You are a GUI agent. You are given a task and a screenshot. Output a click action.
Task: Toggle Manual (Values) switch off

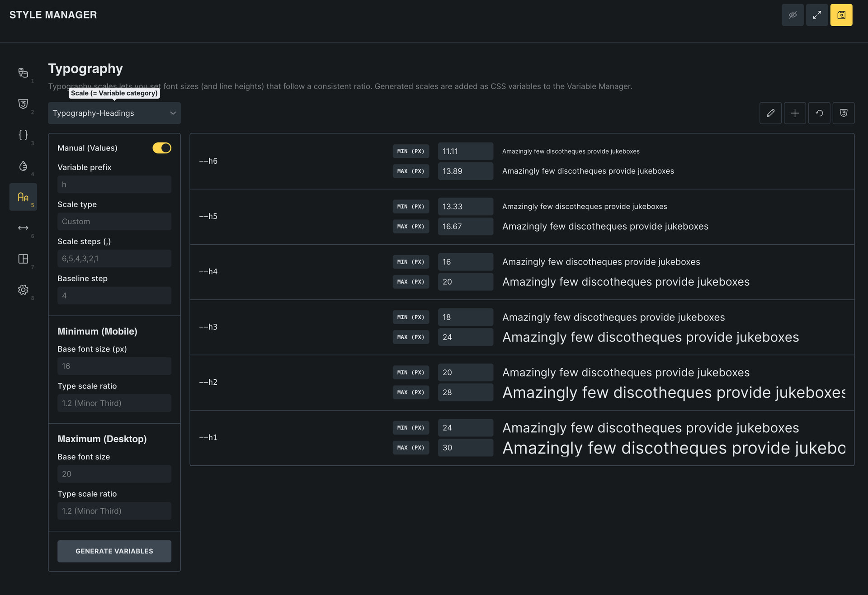(162, 148)
